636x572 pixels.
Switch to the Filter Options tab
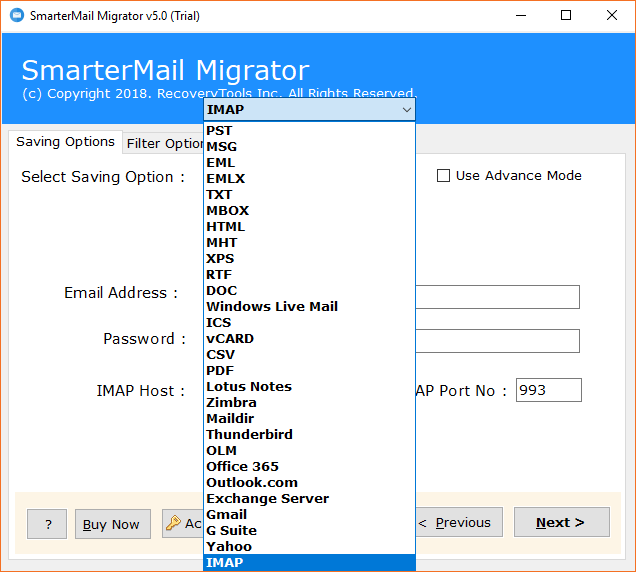[x=163, y=143]
